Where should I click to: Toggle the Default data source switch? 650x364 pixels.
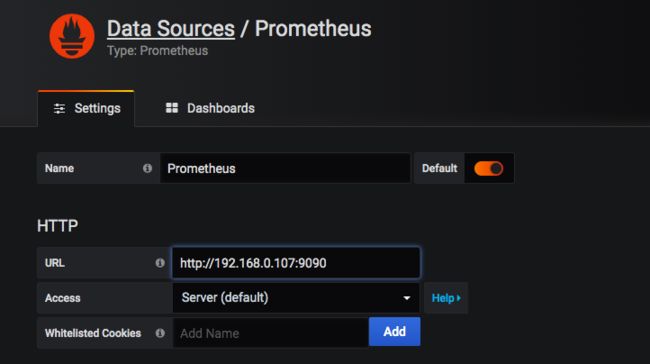coord(488,168)
